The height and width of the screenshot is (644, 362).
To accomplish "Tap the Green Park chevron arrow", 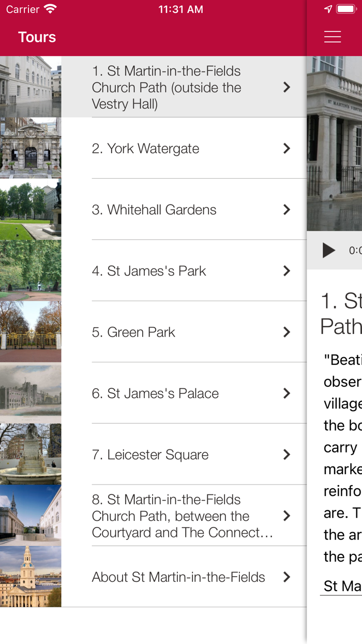I will click(x=286, y=332).
